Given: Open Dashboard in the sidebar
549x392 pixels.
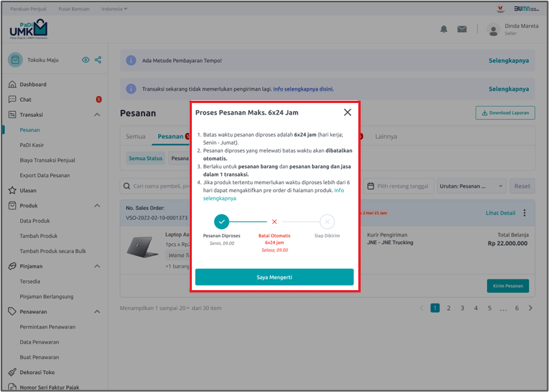Looking at the screenshot, I should coord(33,85).
